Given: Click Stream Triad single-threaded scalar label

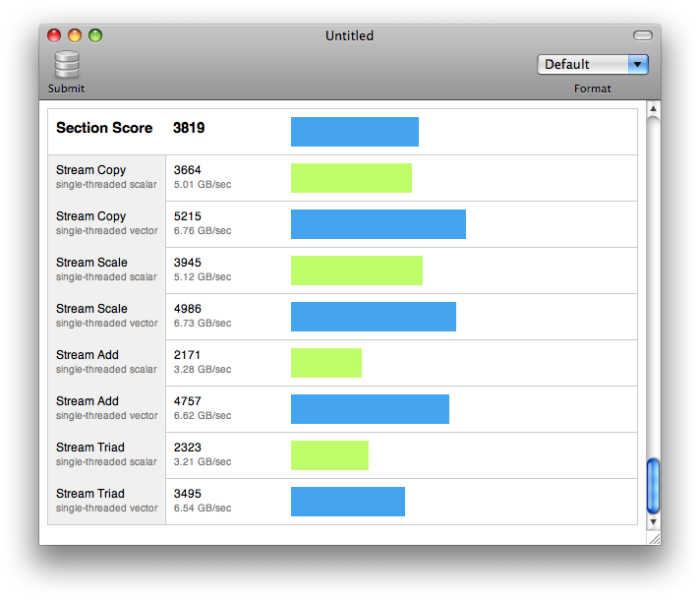Looking at the screenshot, I should coord(106,454).
